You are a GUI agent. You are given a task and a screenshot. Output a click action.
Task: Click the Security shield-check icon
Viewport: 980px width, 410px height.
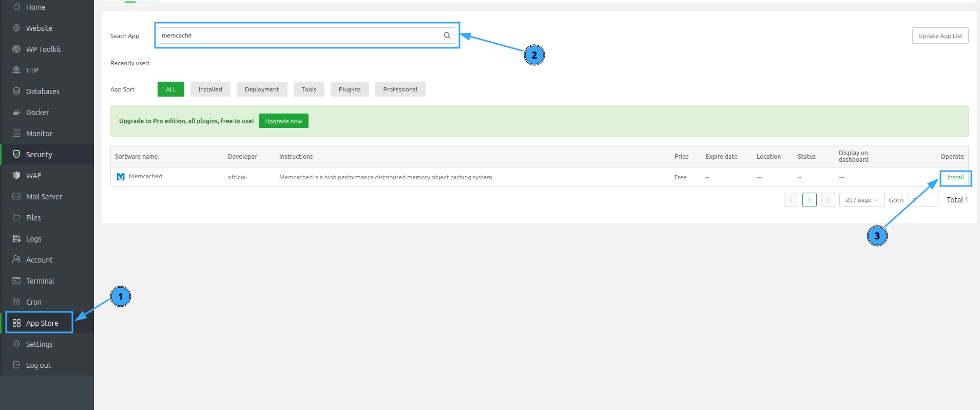[x=16, y=155]
